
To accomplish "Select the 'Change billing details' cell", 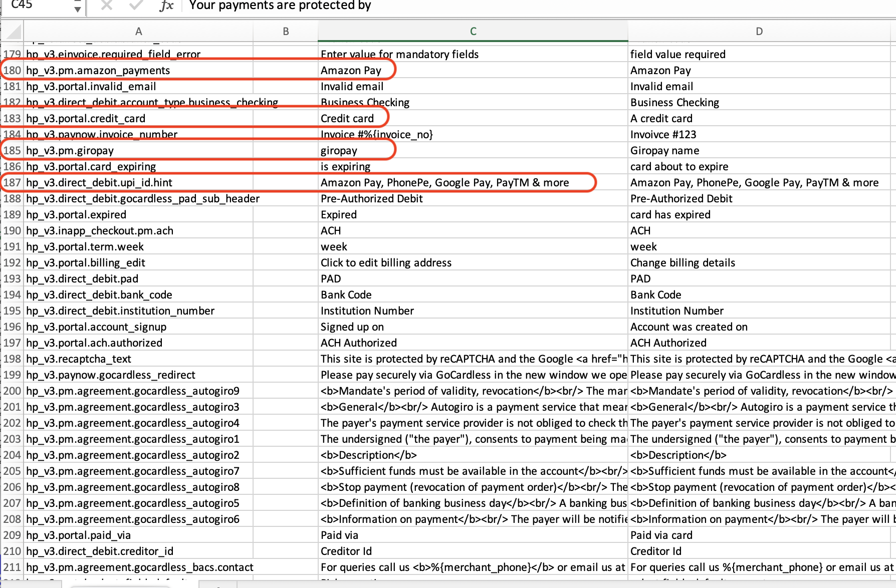I will click(x=759, y=263).
